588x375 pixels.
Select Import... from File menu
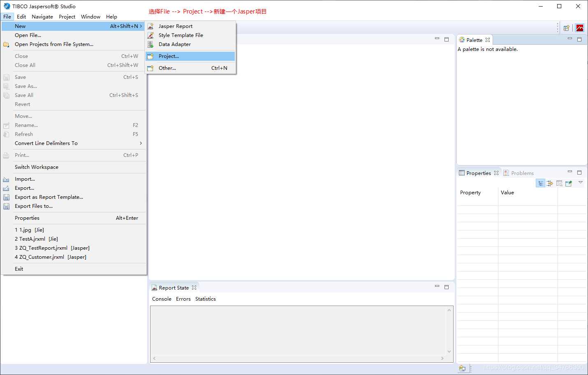74,179
